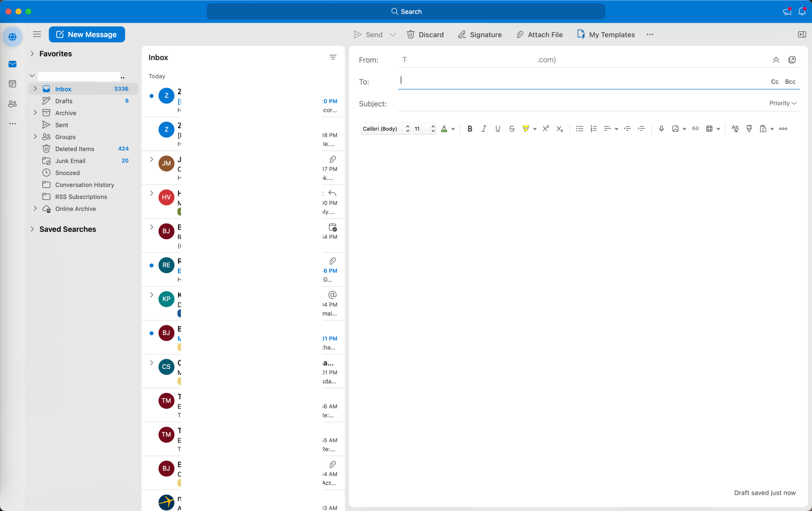Click the Search bar
Viewport: 812px width, 511px height.
coord(406,11)
